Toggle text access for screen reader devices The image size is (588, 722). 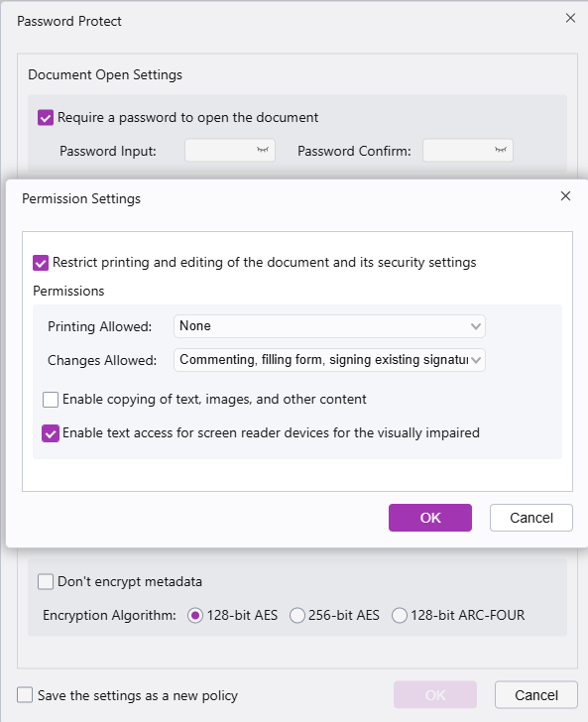pos(51,433)
